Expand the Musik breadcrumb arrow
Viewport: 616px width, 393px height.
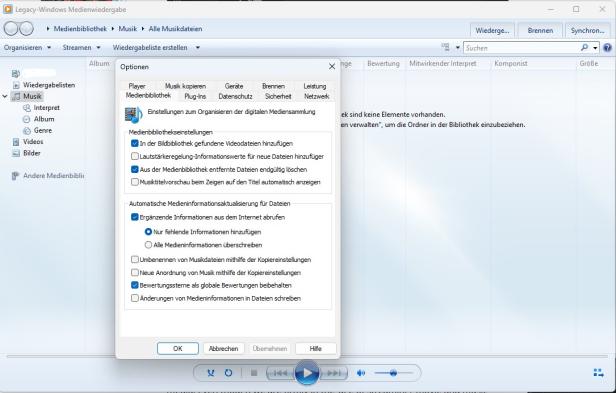113,29
